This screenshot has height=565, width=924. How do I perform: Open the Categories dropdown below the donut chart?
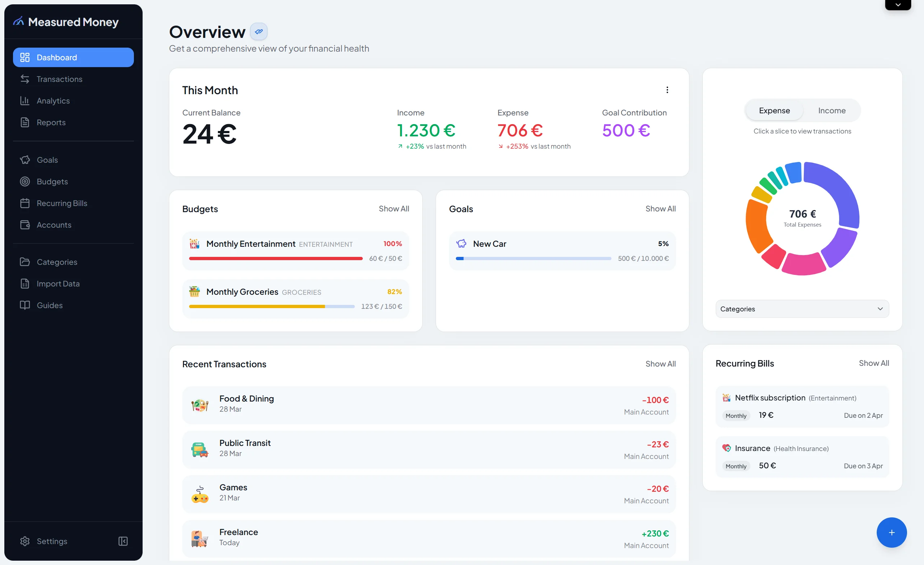(802, 308)
